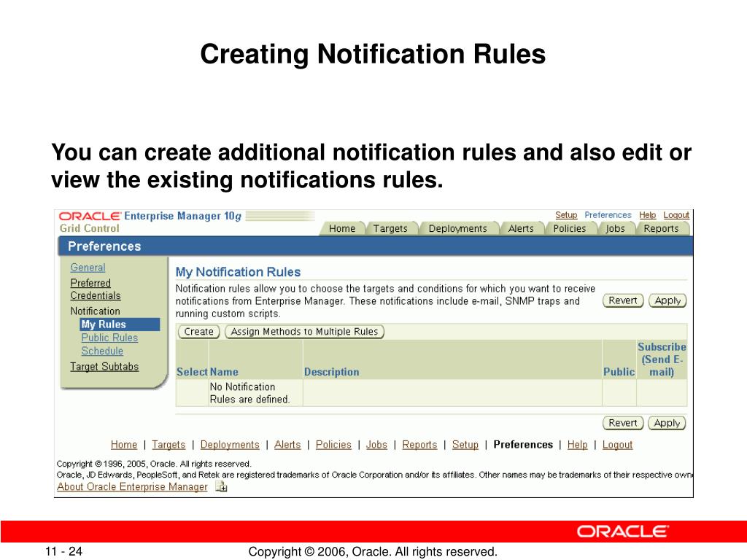This screenshot has width=747, height=560.
Task: Click the footer Jobs link
Action: pos(376,445)
